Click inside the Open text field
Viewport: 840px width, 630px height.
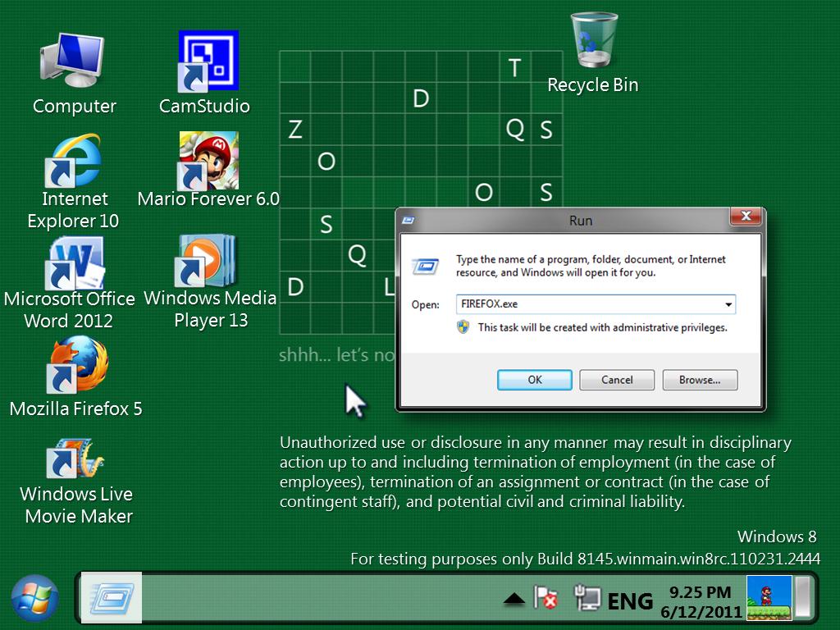(x=574, y=304)
